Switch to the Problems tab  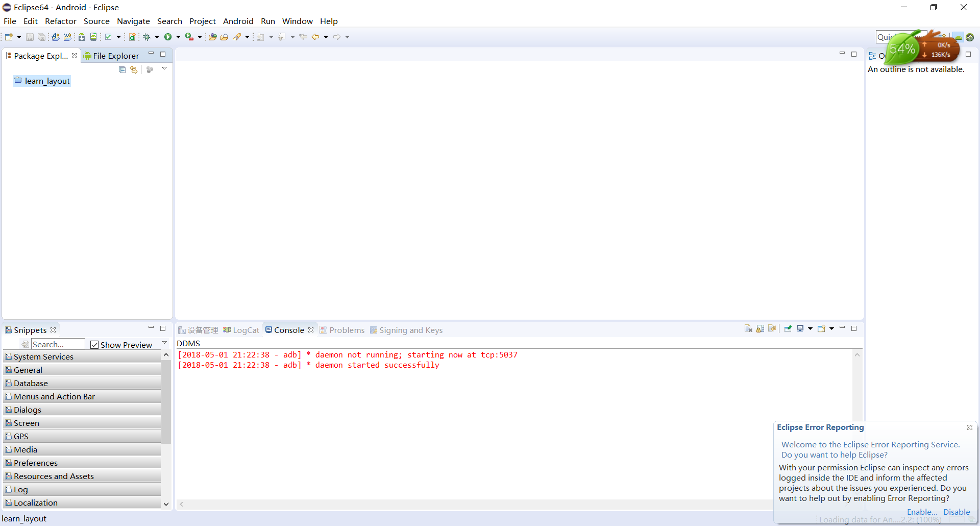(x=342, y=330)
